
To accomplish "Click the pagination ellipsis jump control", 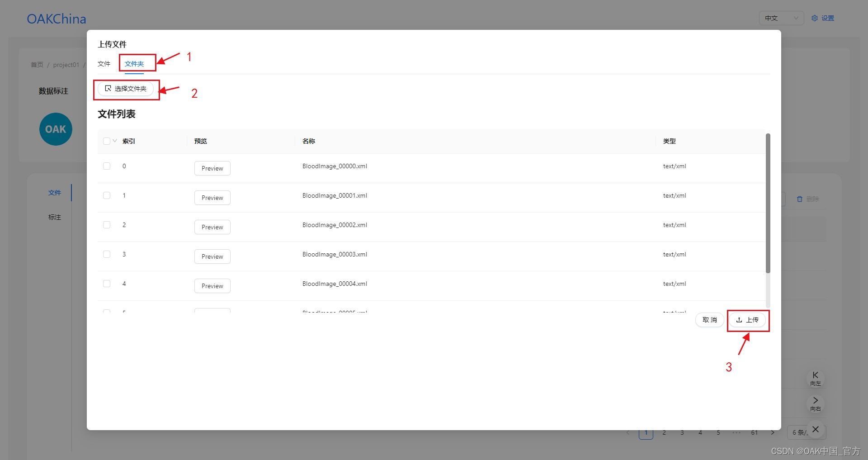I will click(736, 432).
